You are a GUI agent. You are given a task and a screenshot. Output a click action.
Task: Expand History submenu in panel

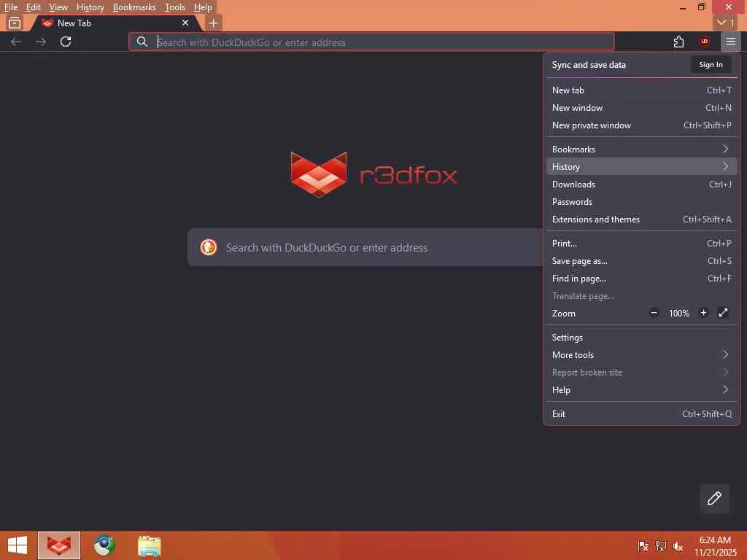click(x=641, y=167)
